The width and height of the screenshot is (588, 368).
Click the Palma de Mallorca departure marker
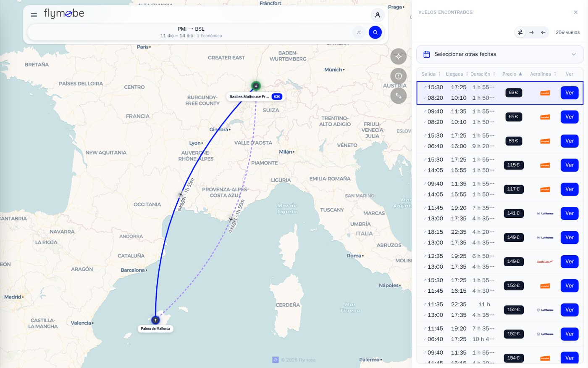155,320
